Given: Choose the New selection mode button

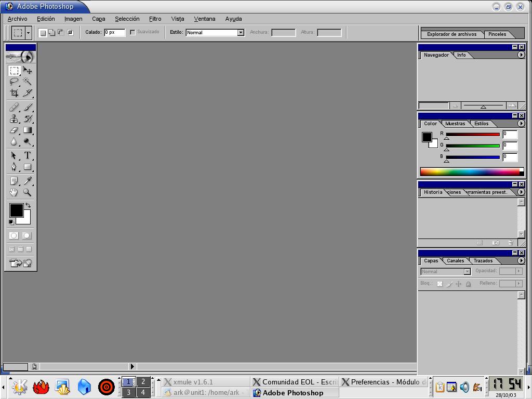Looking at the screenshot, I should pos(43,33).
